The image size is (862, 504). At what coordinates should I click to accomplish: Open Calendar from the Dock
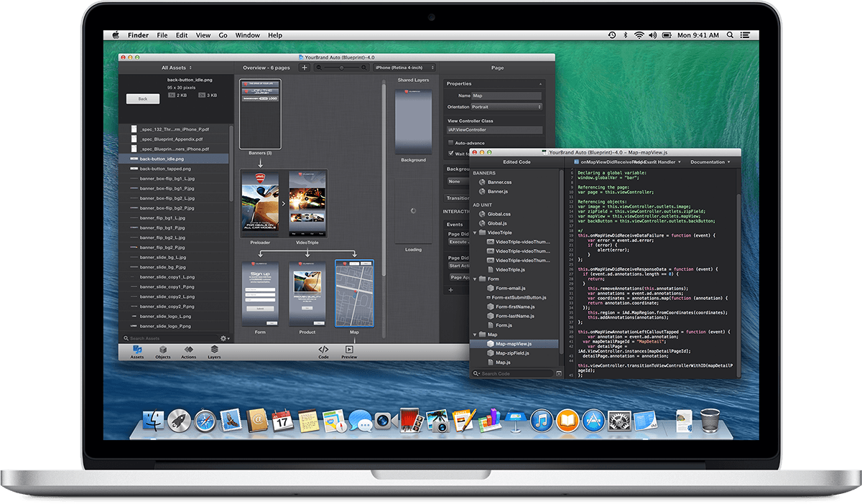pyautogui.click(x=282, y=421)
